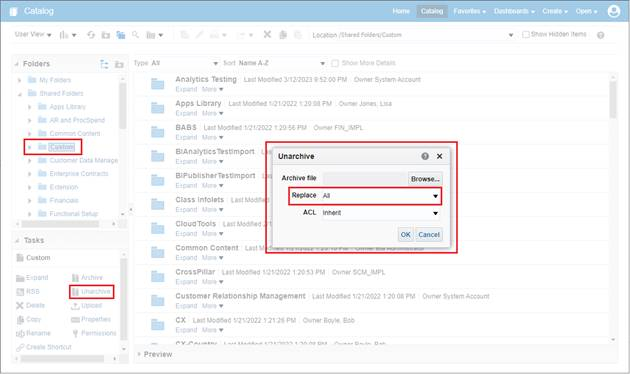This screenshot has height=374, width=630.
Task: Click the Folders panel tree view icon
Action: [x=104, y=64]
